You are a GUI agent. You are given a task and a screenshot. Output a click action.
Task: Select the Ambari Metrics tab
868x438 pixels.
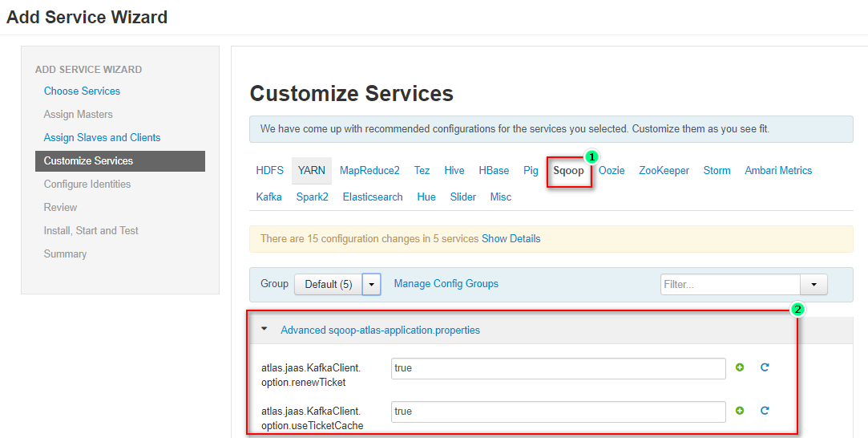(777, 171)
